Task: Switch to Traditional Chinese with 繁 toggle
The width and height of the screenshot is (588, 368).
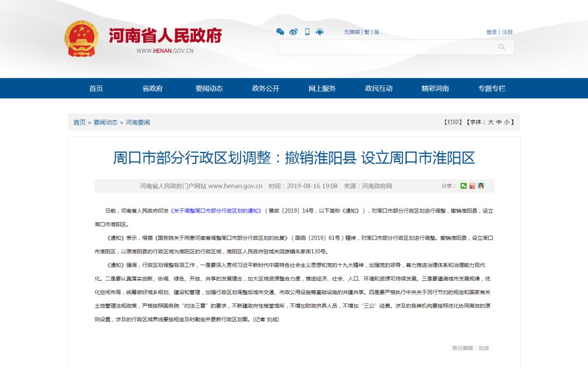Action: (366, 32)
